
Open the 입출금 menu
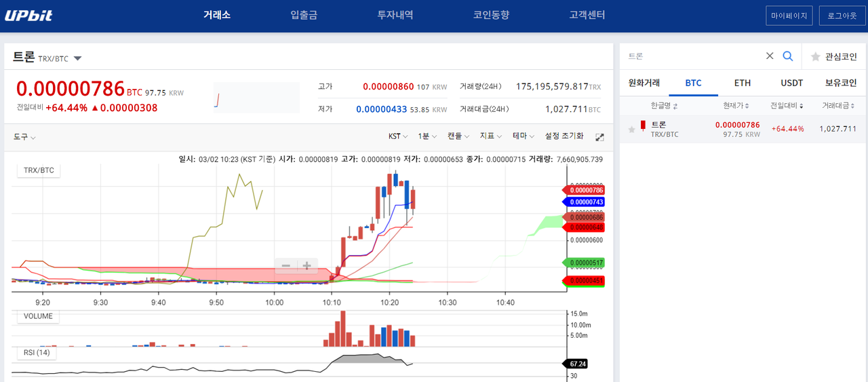click(x=304, y=15)
